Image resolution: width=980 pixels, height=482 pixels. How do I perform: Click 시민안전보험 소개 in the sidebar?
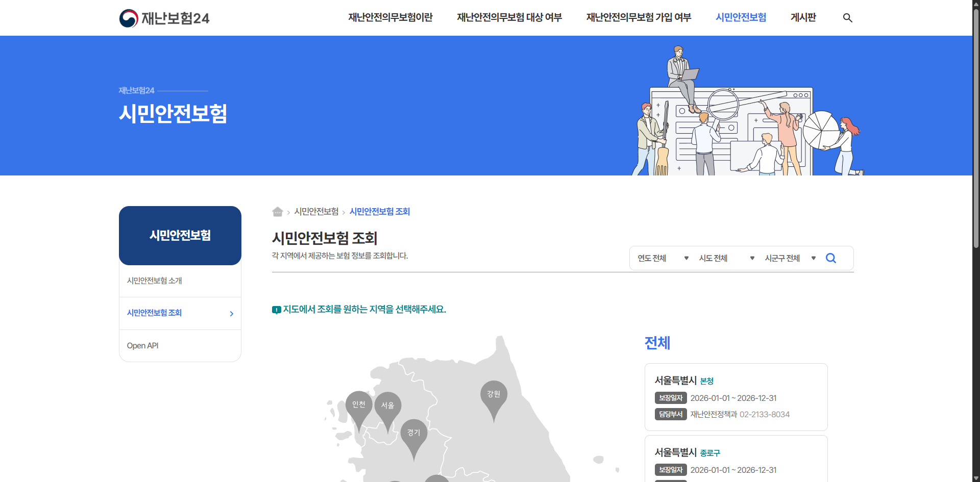point(155,280)
